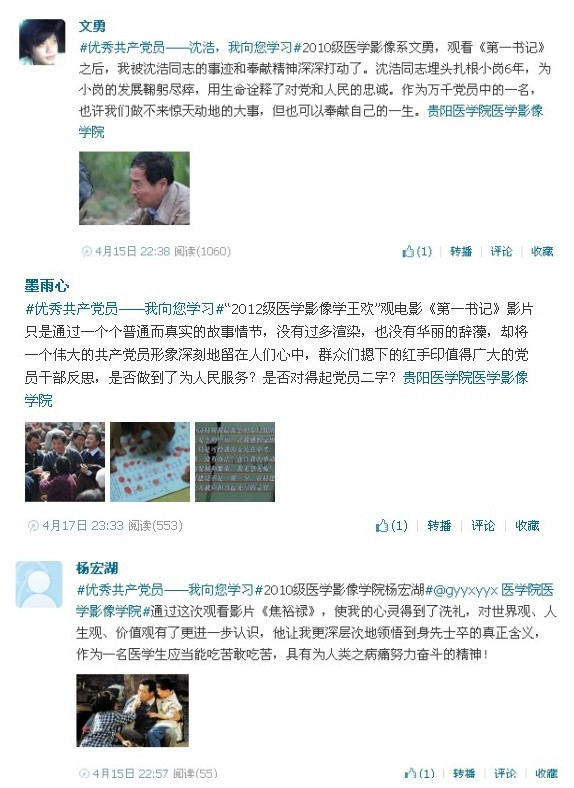Click 转播 on 杨宏湖's post
574x788 pixels.
click(464, 773)
